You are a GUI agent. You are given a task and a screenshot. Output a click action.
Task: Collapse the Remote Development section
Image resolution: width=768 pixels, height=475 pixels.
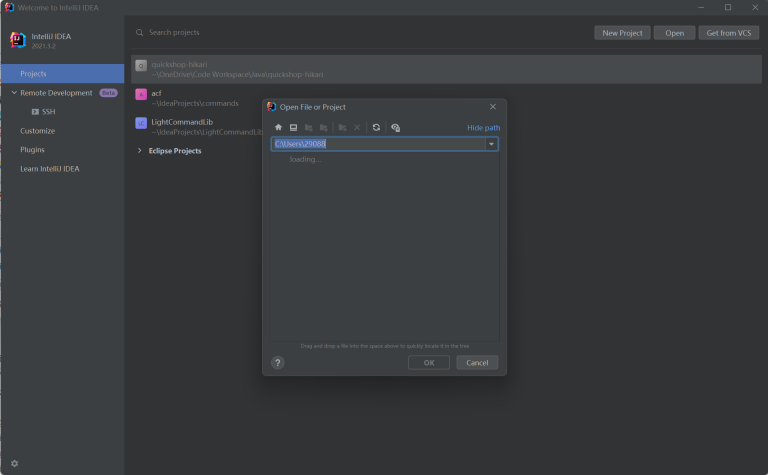(13, 93)
